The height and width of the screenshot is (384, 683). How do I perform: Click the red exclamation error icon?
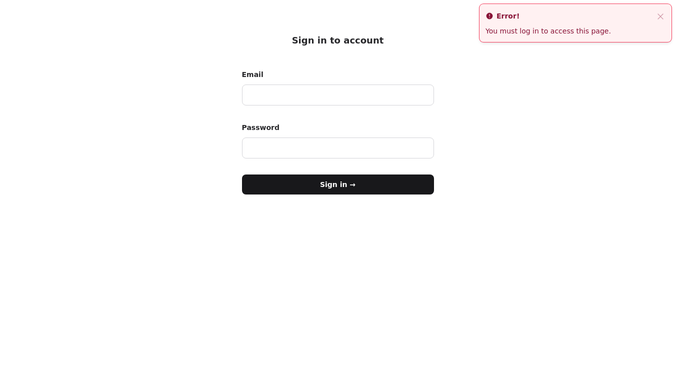(490, 16)
